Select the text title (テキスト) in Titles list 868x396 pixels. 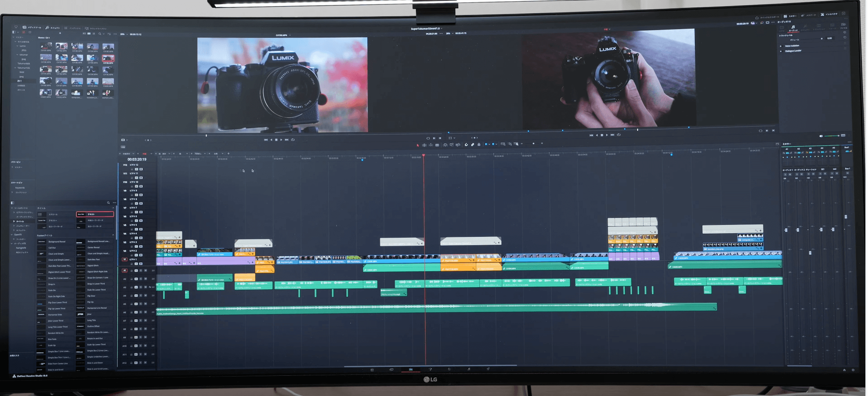tap(95, 214)
